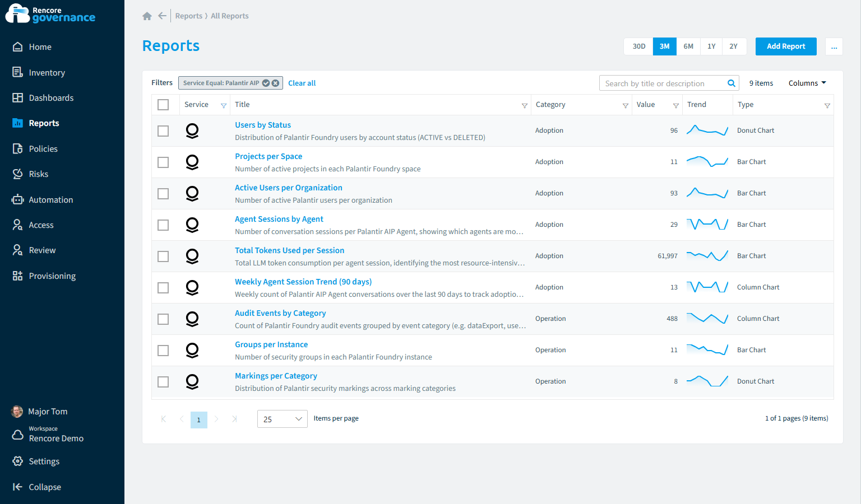Viewport: 861px width, 504px height.
Task: Click the Palantir icon in Users by Status row
Action: (192, 131)
